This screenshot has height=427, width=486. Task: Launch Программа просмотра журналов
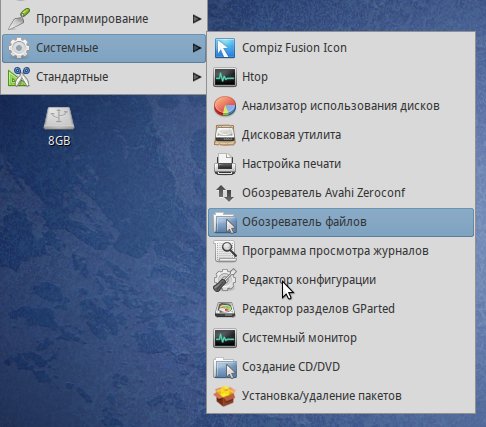pos(341,251)
